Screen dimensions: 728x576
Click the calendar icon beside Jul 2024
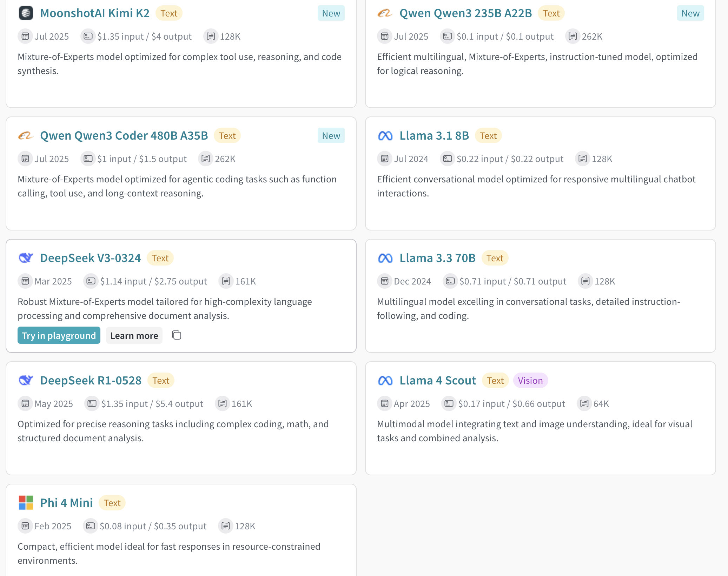(385, 159)
